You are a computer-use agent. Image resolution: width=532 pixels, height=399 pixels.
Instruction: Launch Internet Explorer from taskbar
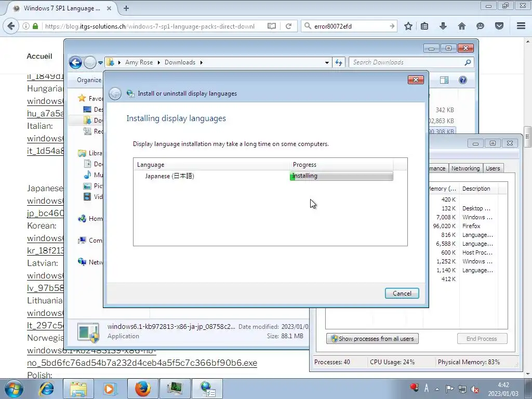(x=46, y=389)
